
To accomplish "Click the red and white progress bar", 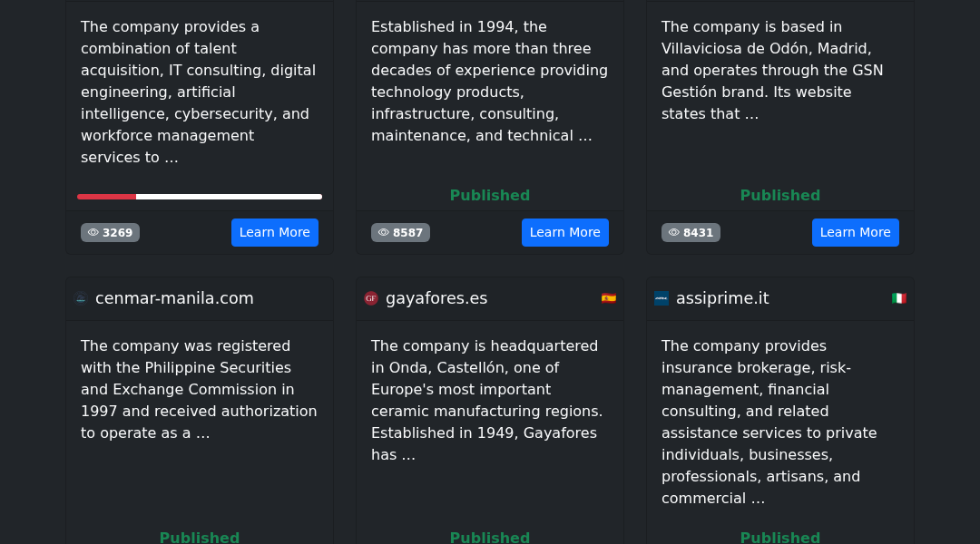I will 200,197.
